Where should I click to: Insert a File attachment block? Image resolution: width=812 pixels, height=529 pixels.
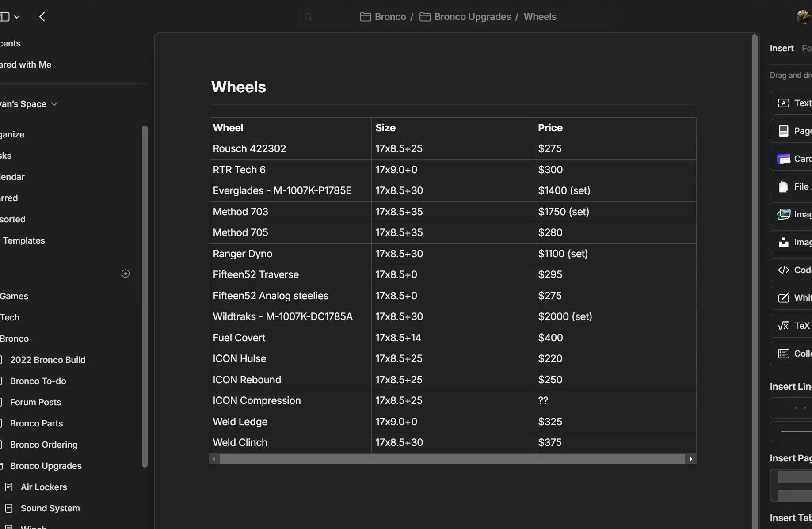click(x=791, y=186)
